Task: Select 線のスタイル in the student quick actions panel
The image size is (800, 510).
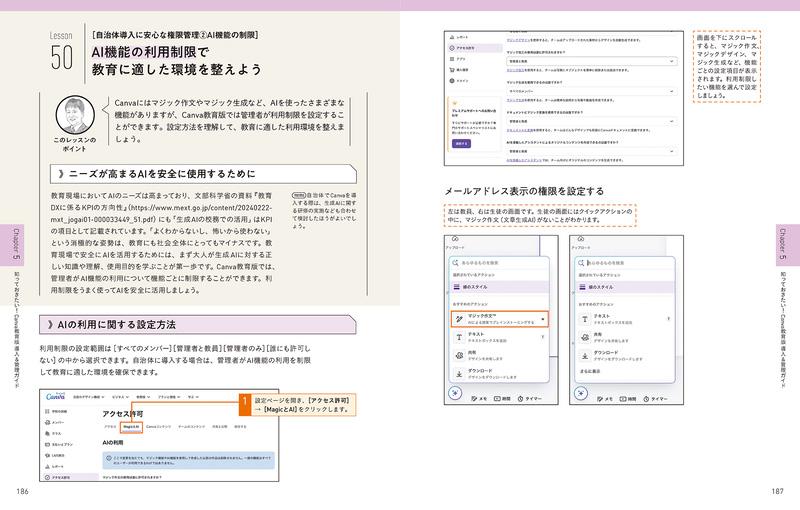Action: click(624, 287)
